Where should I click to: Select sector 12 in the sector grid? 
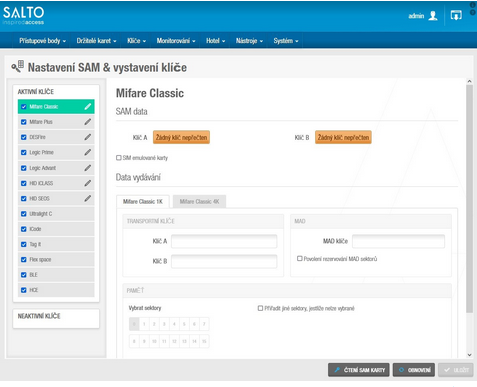(x=174, y=341)
